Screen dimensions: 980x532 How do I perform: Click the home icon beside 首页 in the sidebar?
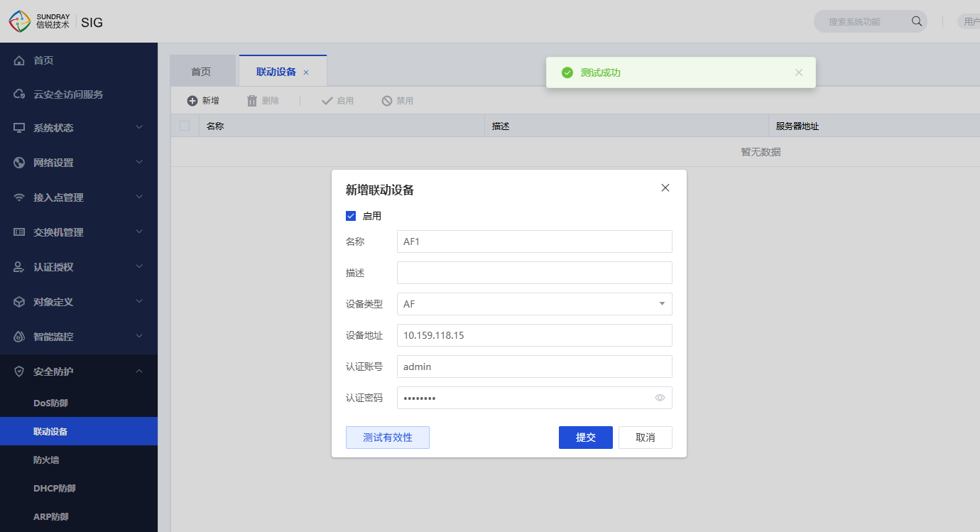click(x=19, y=60)
